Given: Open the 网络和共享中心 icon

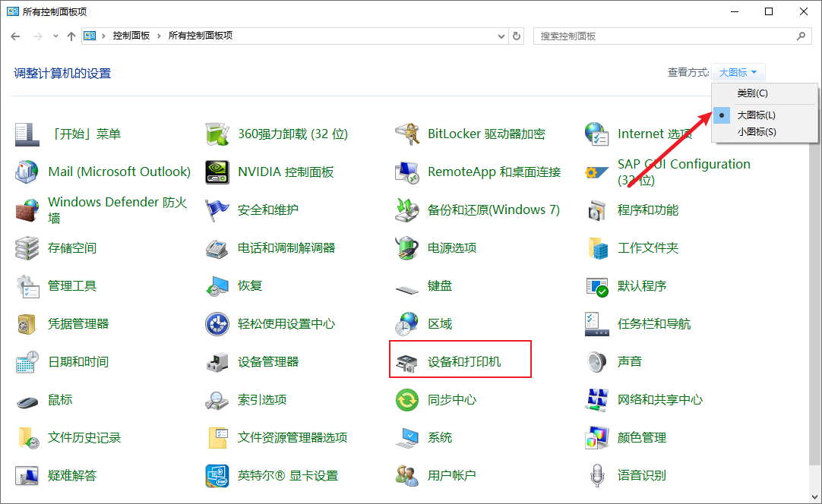Looking at the screenshot, I should pyautogui.click(x=597, y=400).
